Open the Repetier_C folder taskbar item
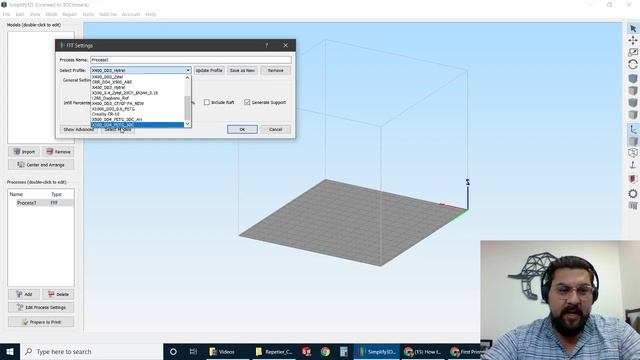This screenshot has height=360, width=640. [273, 351]
